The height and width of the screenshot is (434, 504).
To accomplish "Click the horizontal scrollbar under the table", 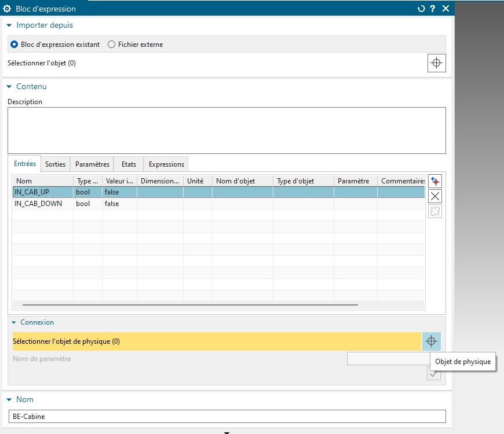I will tap(190, 304).
